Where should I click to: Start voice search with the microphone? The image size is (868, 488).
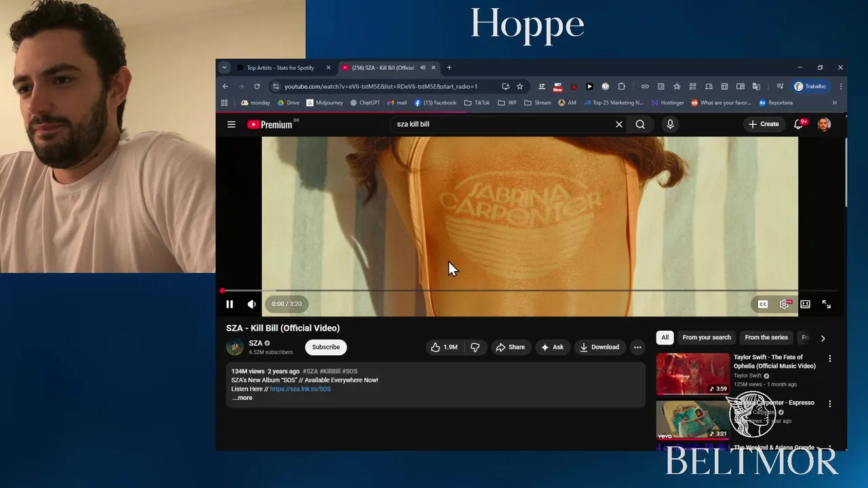click(670, 124)
